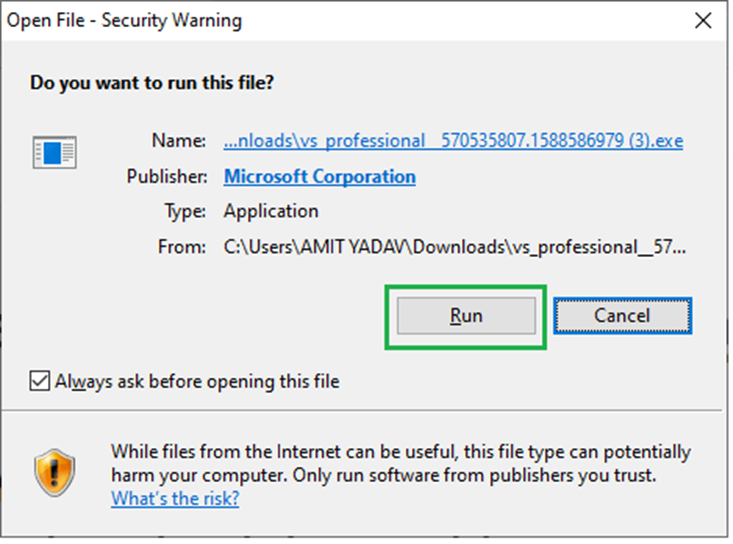Click the "Type:" field label
The image size is (733, 544).
[185, 211]
